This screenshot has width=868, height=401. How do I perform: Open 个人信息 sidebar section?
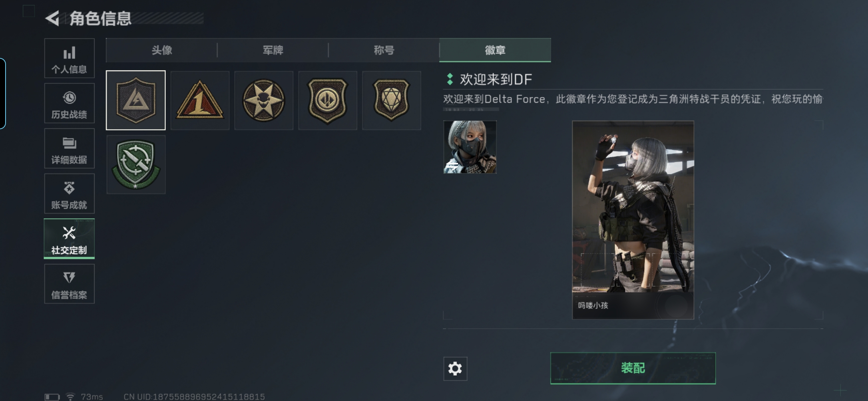[x=69, y=58]
